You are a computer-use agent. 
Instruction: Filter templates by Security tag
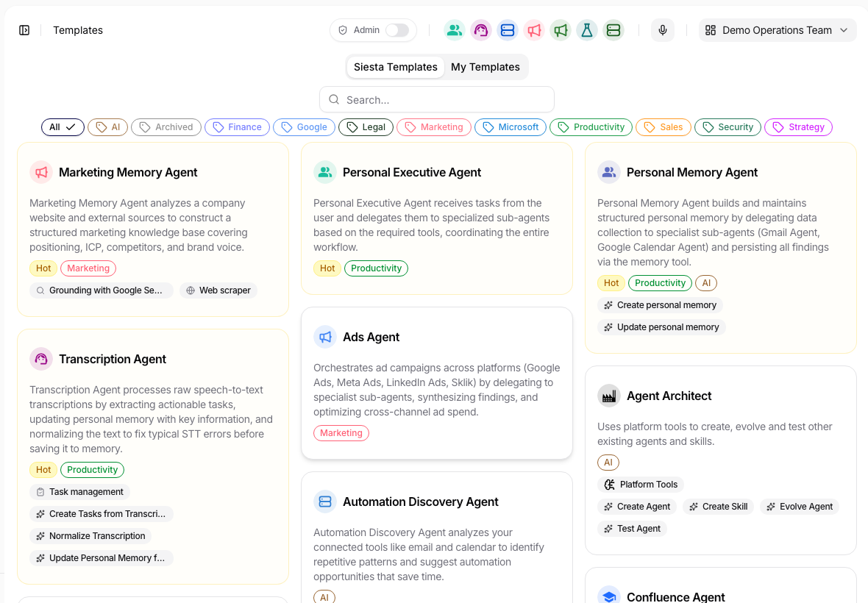coord(728,127)
